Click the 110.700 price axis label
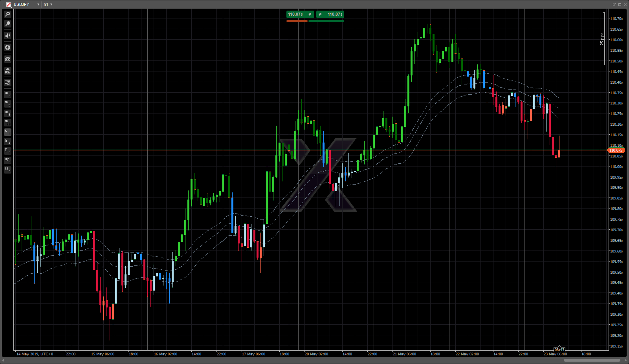Viewport: 629px width, 364px height. pos(616,19)
